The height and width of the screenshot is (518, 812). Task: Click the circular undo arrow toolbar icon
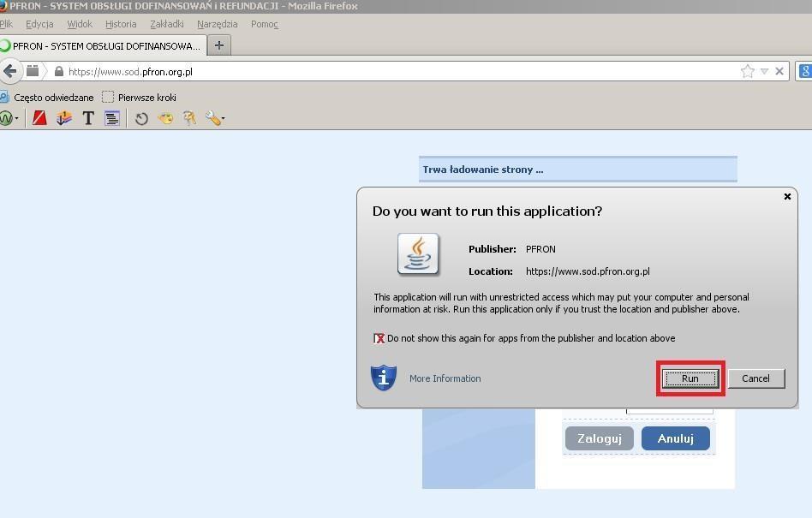(x=141, y=119)
